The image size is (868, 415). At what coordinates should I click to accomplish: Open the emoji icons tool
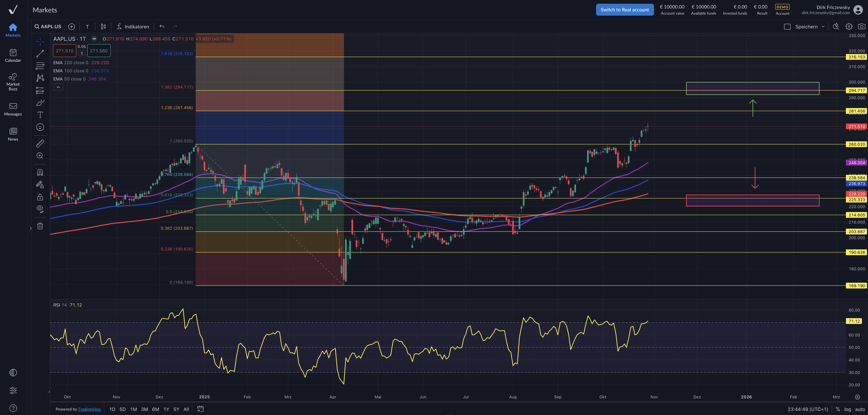40,127
